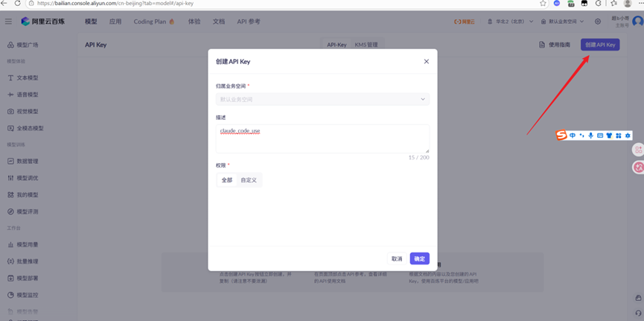This screenshot has height=321, width=644.
Task: Open 模型部署 in sidebar
Action: (x=23, y=279)
